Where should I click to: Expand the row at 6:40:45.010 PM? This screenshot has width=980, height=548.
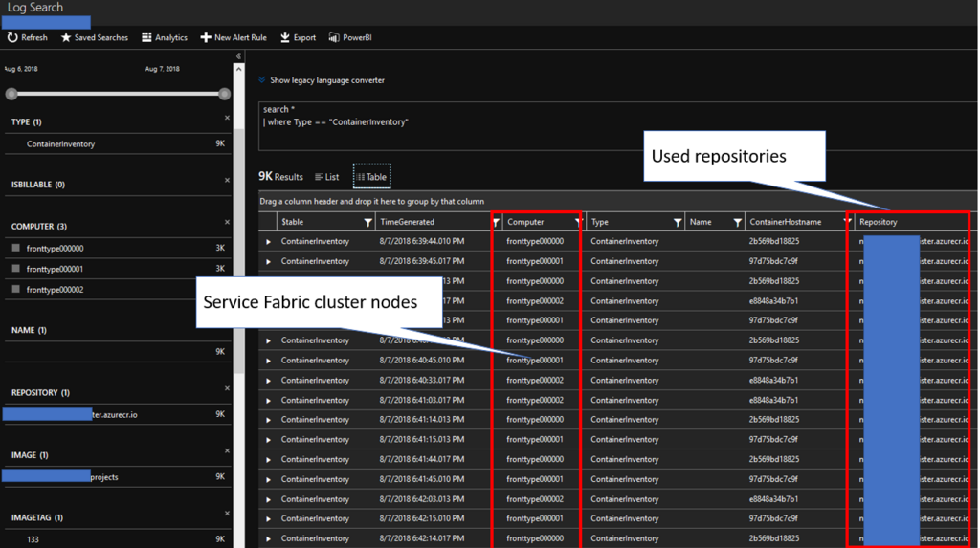[268, 361]
